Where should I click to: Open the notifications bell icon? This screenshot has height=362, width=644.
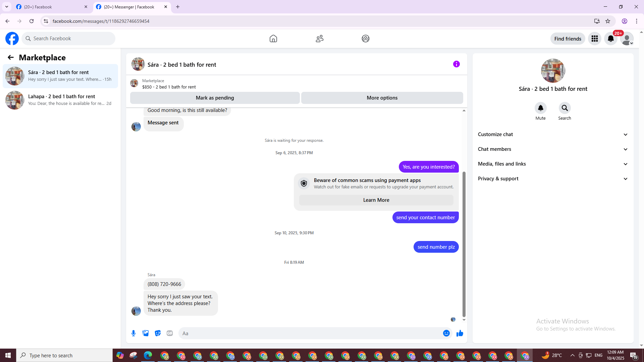click(x=611, y=39)
